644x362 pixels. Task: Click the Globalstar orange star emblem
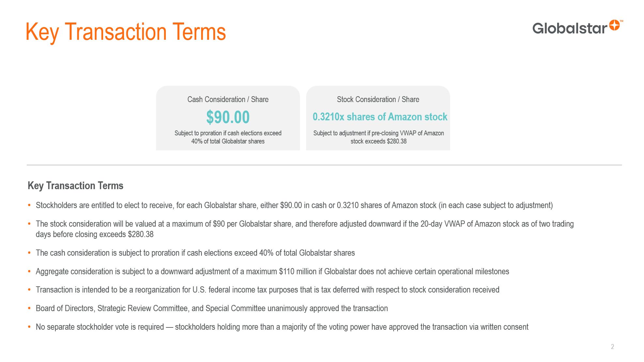click(614, 25)
